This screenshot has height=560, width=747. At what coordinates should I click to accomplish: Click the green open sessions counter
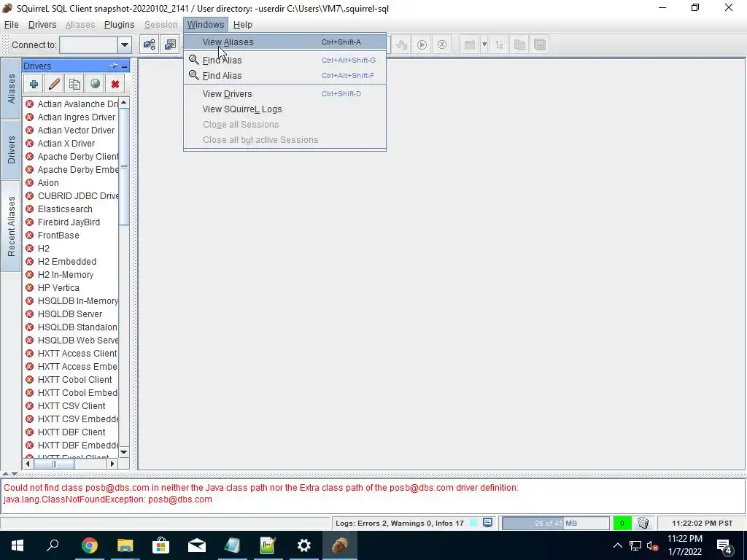[622, 523]
